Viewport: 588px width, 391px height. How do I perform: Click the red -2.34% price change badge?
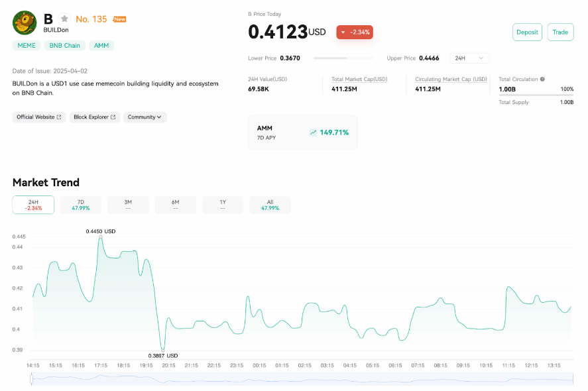pyautogui.click(x=355, y=31)
